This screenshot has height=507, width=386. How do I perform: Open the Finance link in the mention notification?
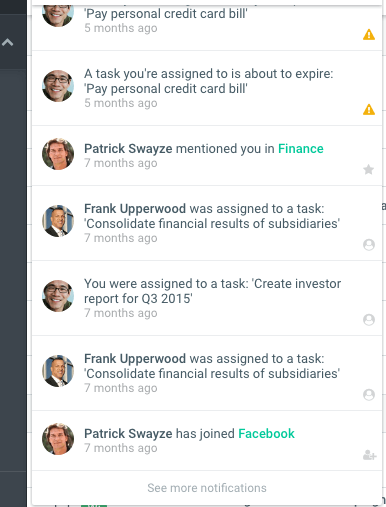click(301, 149)
